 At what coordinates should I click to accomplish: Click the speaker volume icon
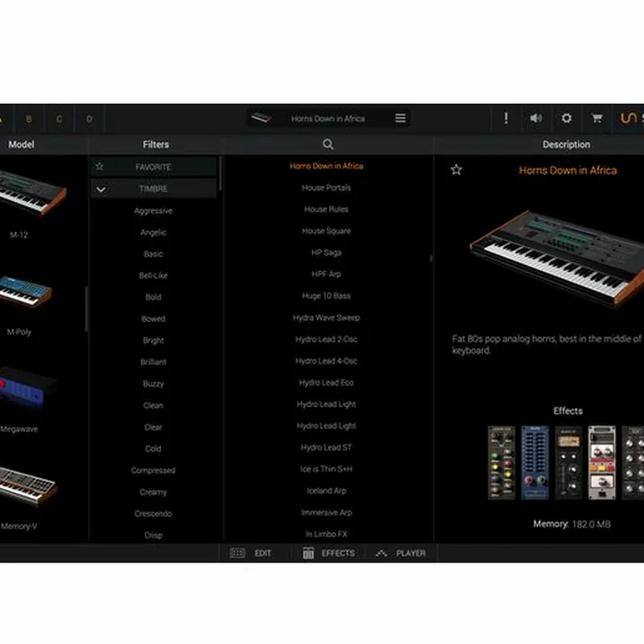tap(536, 118)
